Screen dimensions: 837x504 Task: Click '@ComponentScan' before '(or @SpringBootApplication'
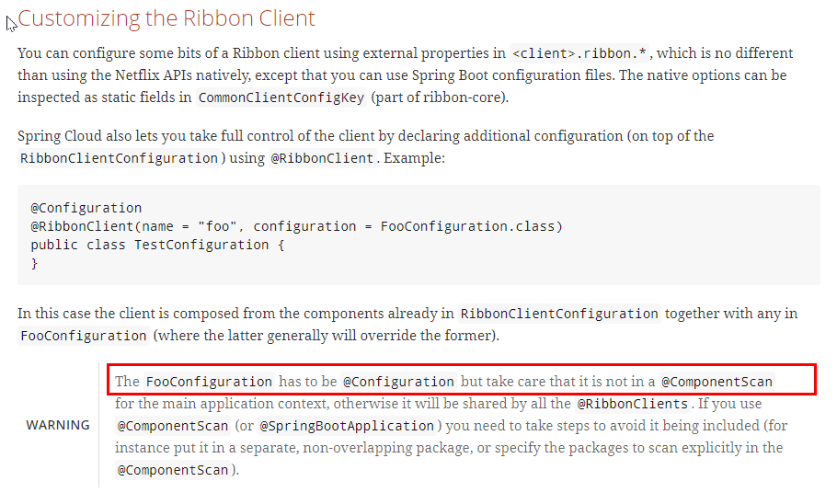click(173, 426)
